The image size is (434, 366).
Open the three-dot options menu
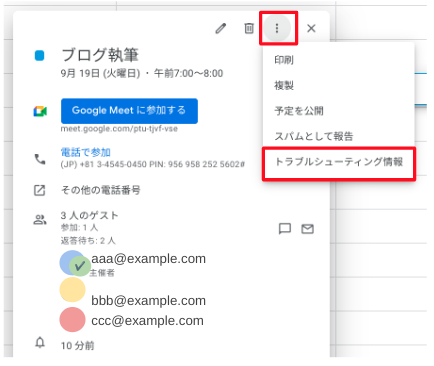[277, 28]
